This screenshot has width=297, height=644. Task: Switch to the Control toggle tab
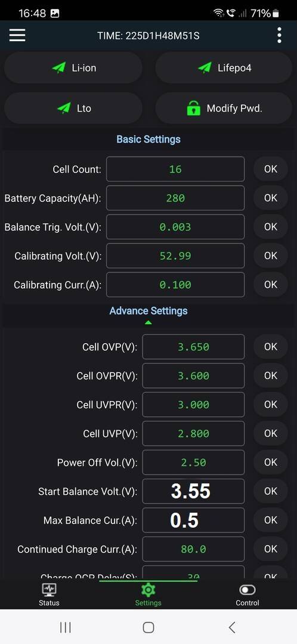(247, 590)
